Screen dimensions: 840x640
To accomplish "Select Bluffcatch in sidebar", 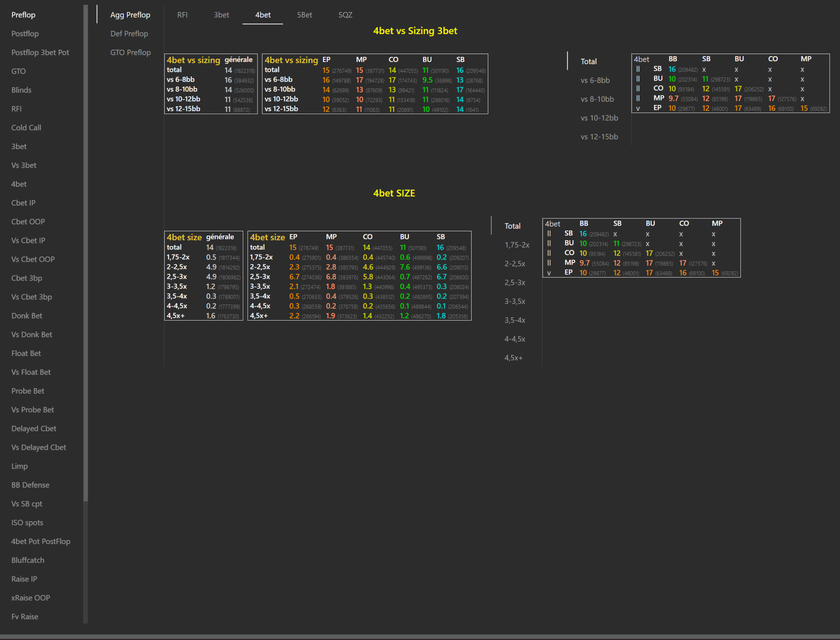I will [28, 560].
